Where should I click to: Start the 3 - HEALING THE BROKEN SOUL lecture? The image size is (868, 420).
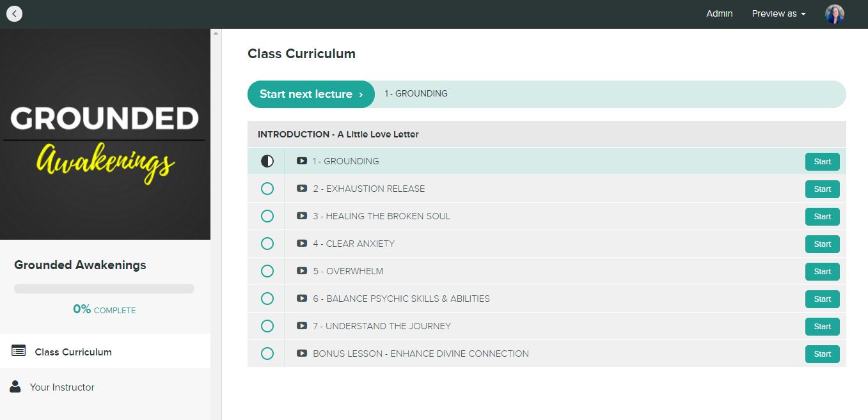(x=822, y=217)
